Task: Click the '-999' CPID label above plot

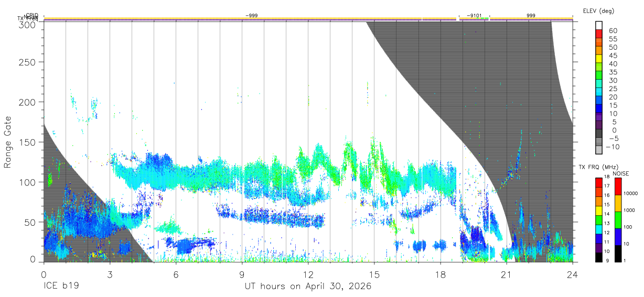Action: (x=251, y=16)
